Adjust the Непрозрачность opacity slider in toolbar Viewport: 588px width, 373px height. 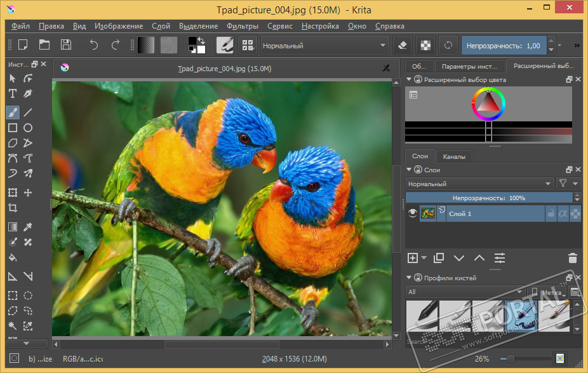coord(503,46)
